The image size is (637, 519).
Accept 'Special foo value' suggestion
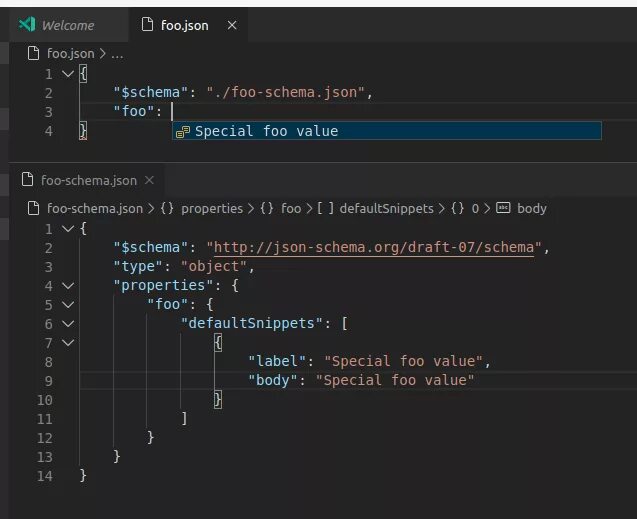tap(387, 131)
